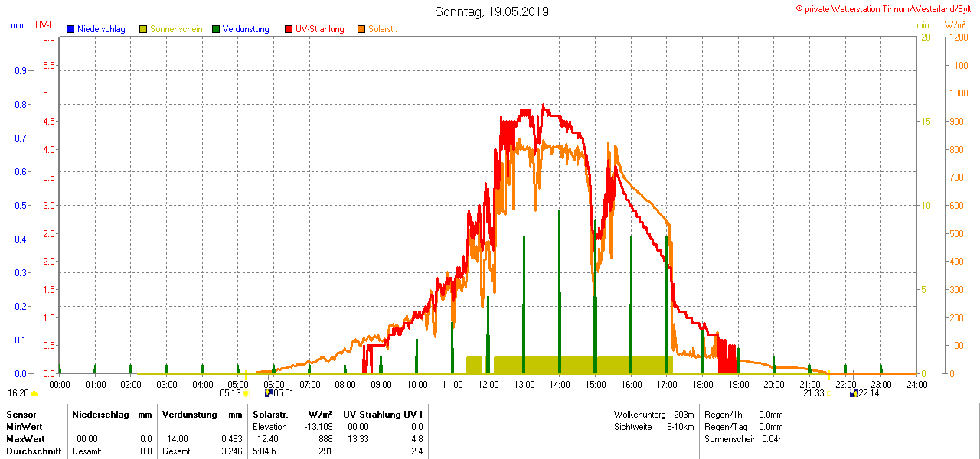Click the UV-Strahlung UV-I column header
This screenshot has height=459, width=980.
[x=383, y=414]
